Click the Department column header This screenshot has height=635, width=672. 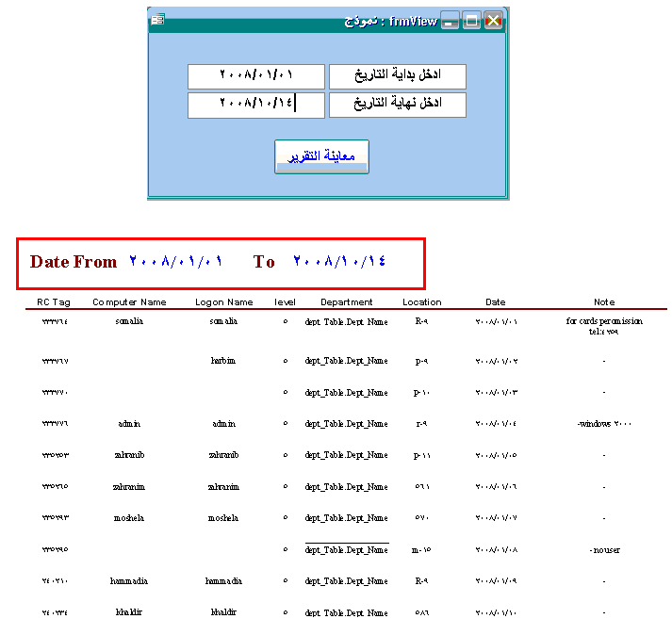coord(346,302)
